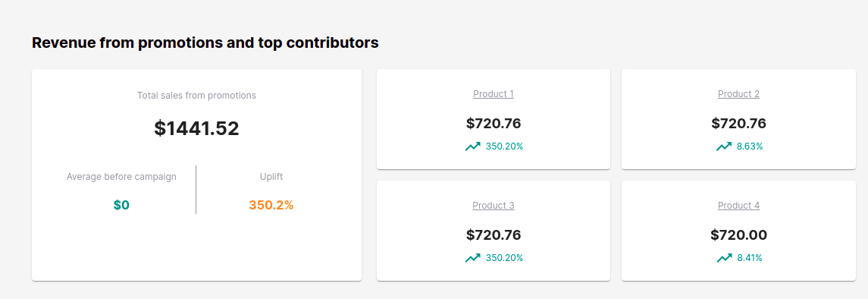Image resolution: width=868 pixels, height=299 pixels.
Task: Click the Uplift label
Action: click(x=271, y=177)
